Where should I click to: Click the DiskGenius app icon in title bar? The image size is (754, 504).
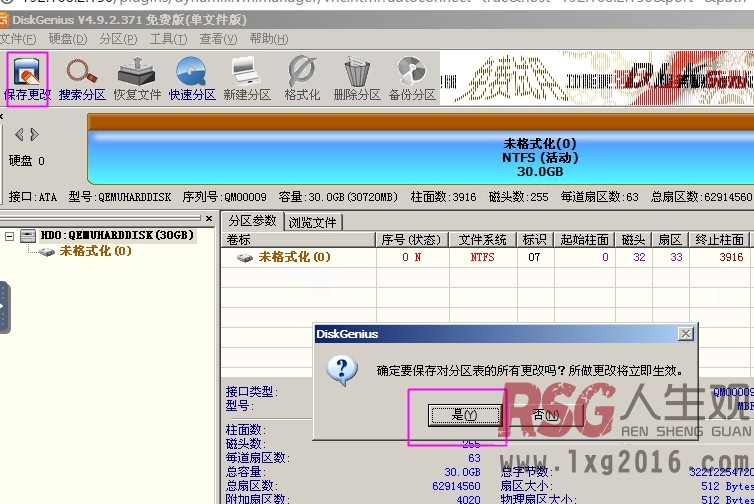pyautogui.click(x=4, y=20)
